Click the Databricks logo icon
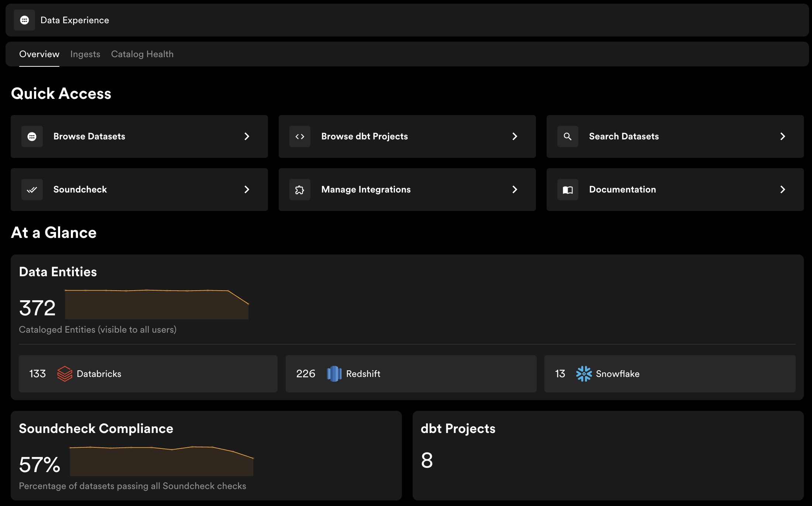This screenshot has height=506, width=812. (x=65, y=374)
